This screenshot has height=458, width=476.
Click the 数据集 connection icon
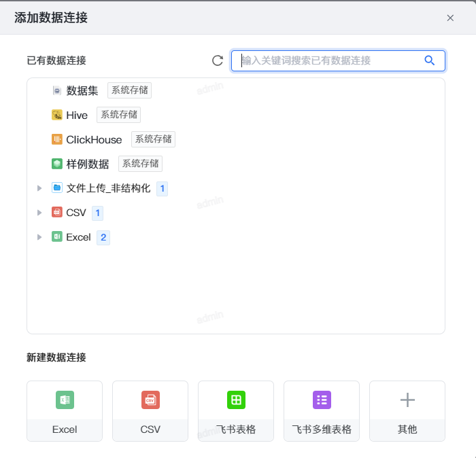tap(57, 90)
